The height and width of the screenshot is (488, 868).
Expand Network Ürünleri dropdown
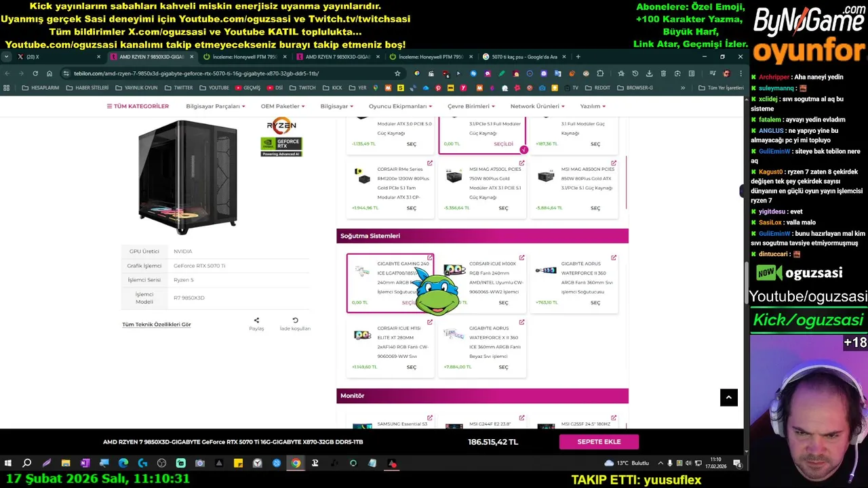537,106
